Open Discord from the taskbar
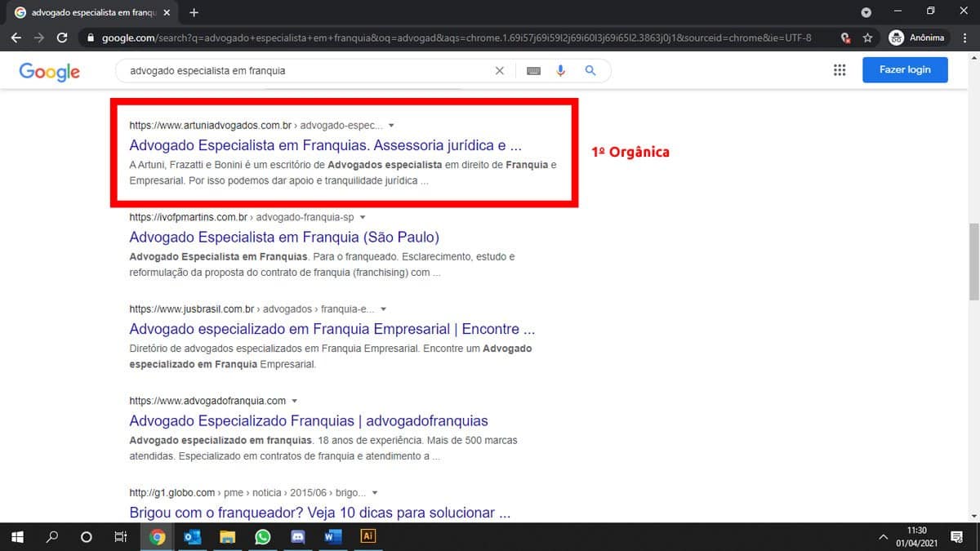Image resolution: width=980 pixels, height=551 pixels. point(297,537)
